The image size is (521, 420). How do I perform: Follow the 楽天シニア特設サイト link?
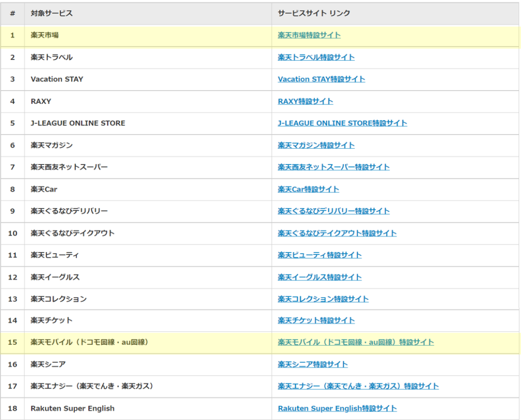click(x=313, y=365)
